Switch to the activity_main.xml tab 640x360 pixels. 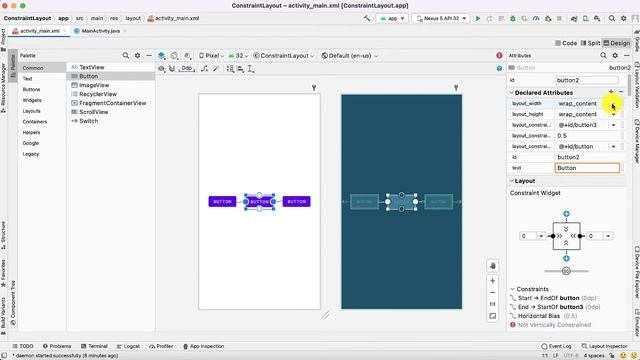(x=40, y=31)
